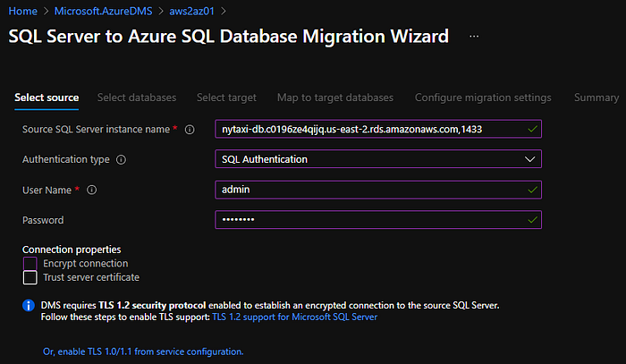Open Map to target databases tab

click(335, 97)
